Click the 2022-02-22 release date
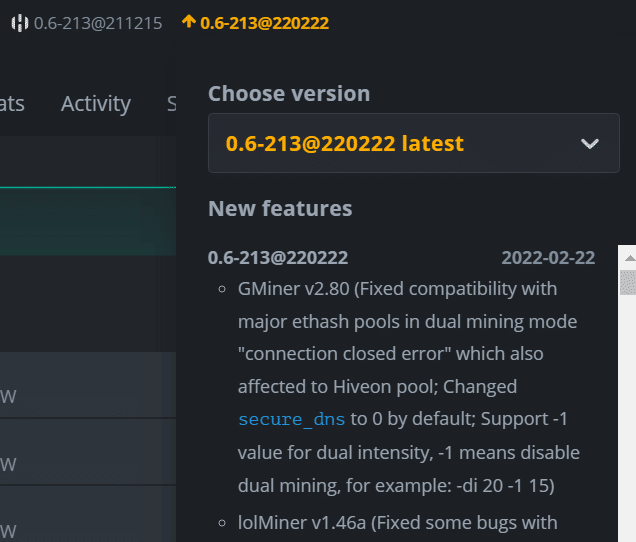636x542 pixels. [x=548, y=258]
